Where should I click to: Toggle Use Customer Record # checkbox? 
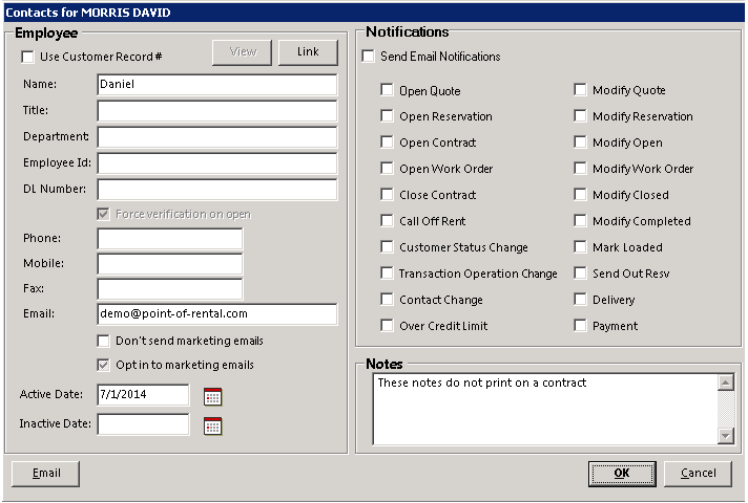(28, 57)
